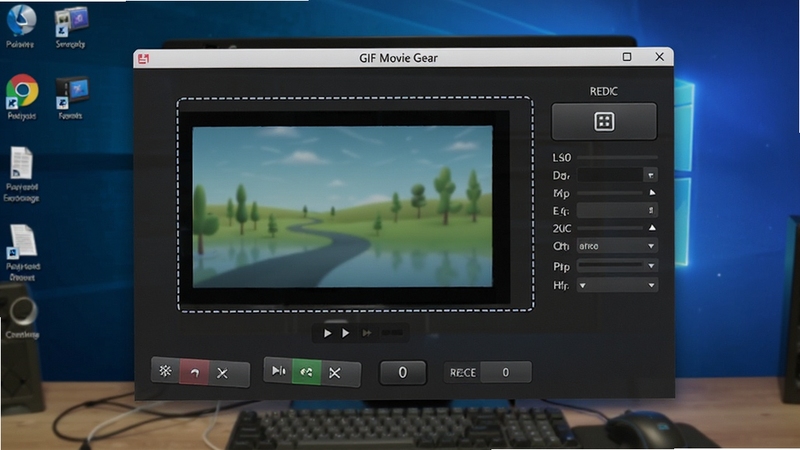
Task: Click the X button beside the red undo button
Action: click(x=222, y=373)
